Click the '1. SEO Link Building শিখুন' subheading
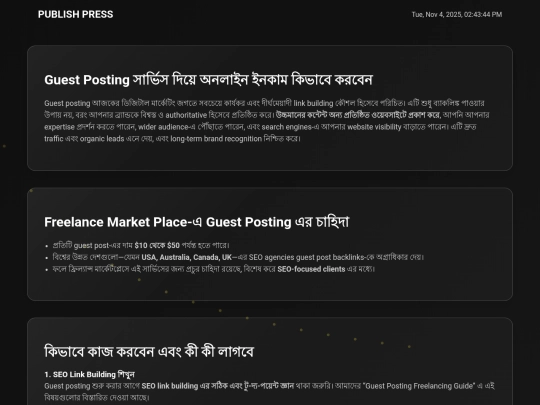 pos(90,374)
